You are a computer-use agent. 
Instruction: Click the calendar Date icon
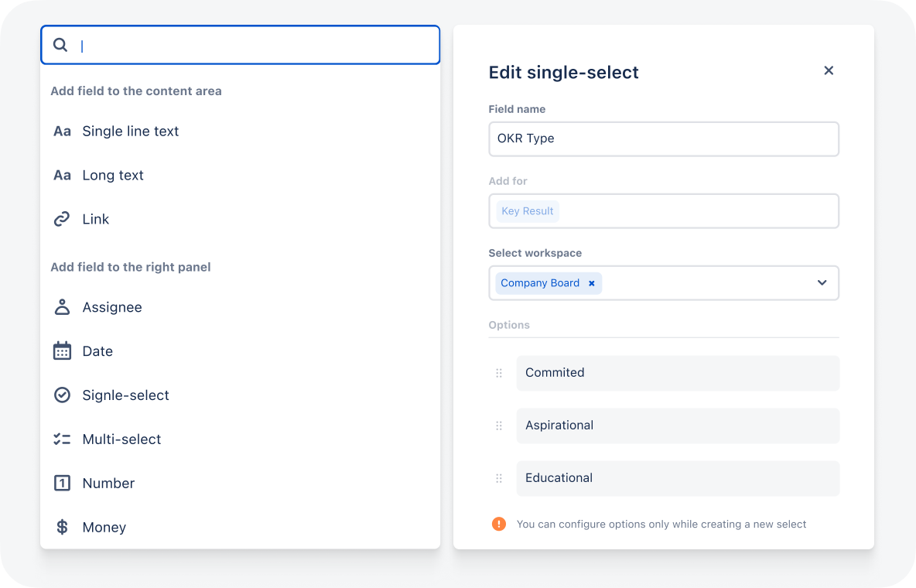[62, 350]
